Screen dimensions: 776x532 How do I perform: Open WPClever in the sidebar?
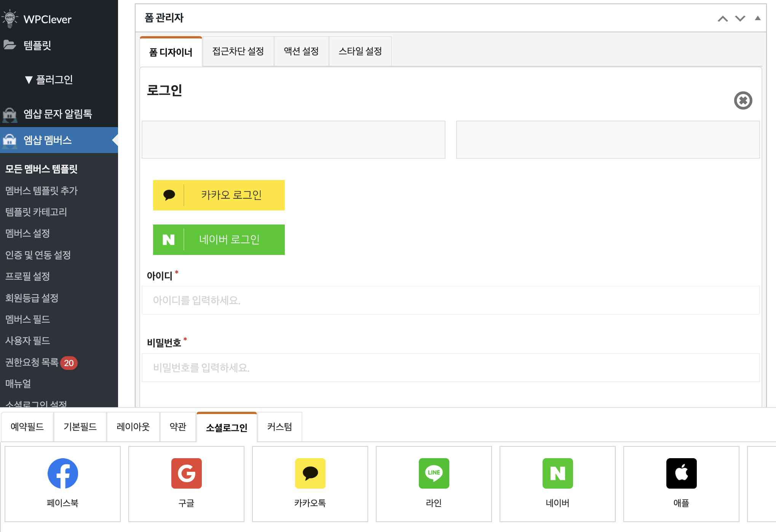tap(48, 19)
